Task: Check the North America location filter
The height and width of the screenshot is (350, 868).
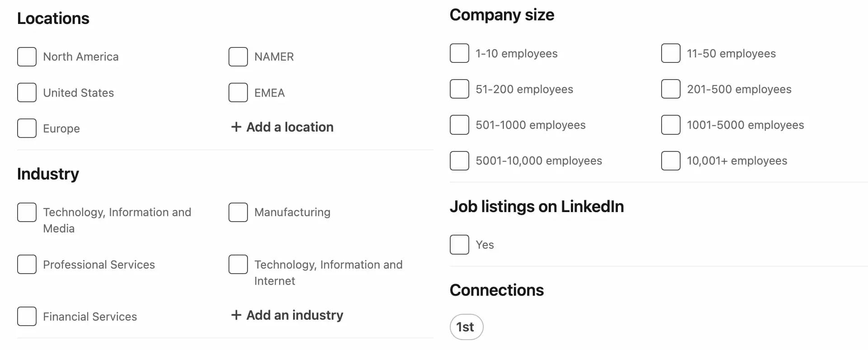Action: tap(27, 57)
